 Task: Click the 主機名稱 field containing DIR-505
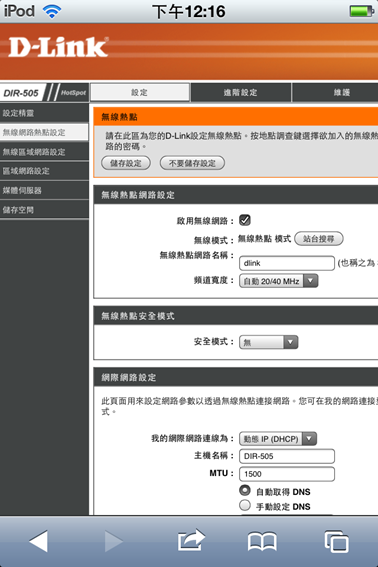point(287,456)
